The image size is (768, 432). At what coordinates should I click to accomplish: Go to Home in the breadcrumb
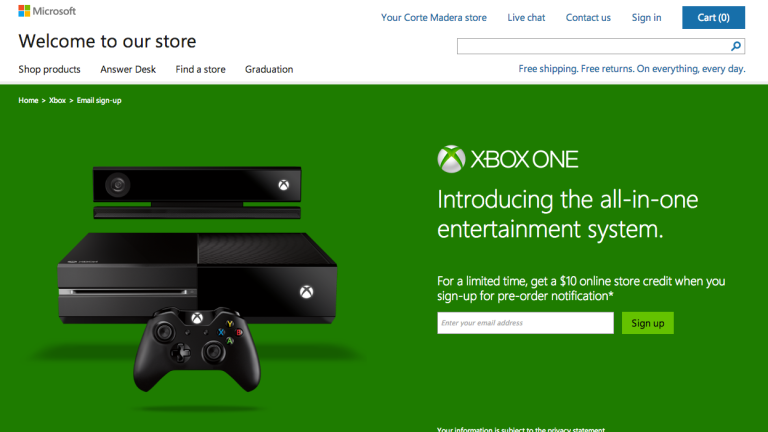coord(28,100)
